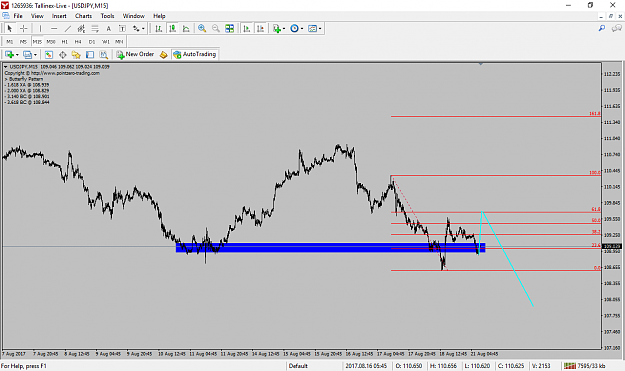This screenshot has width=625, height=371.
Task: Open the Help menu
Action: coord(159,16)
